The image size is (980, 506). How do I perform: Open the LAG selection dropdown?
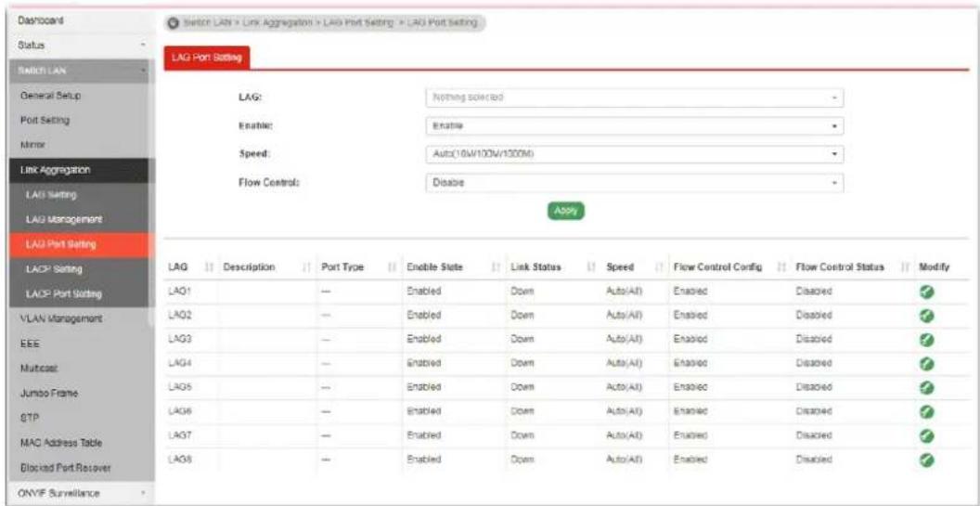click(x=635, y=98)
